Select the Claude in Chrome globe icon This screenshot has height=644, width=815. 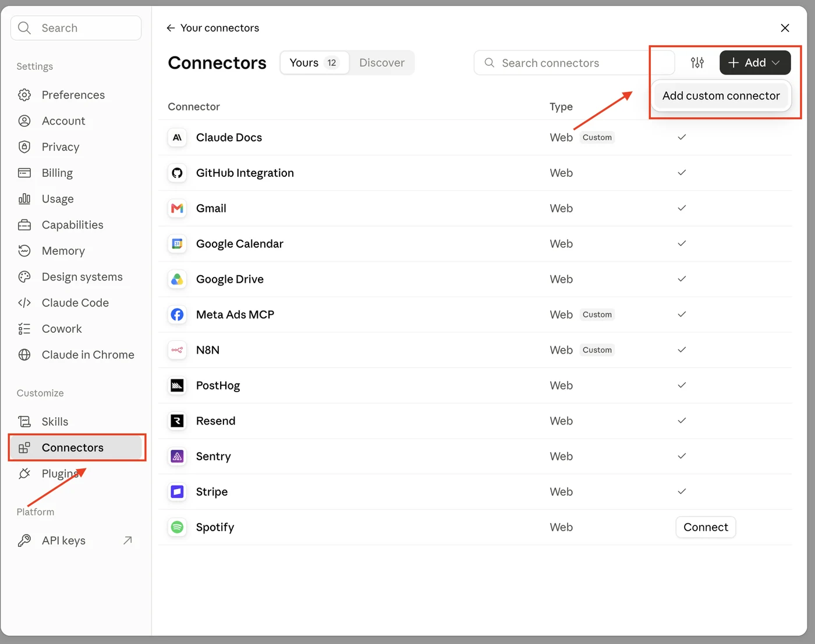click(24, 355)
